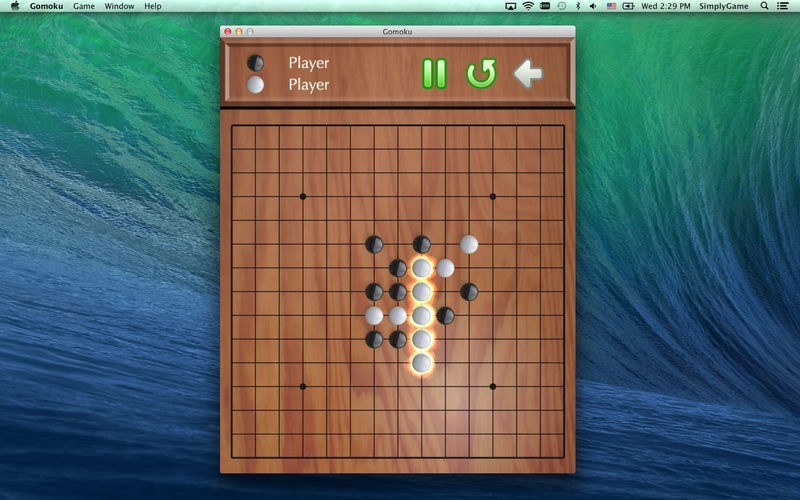Click the black stone player indicator

pos(256,63)
